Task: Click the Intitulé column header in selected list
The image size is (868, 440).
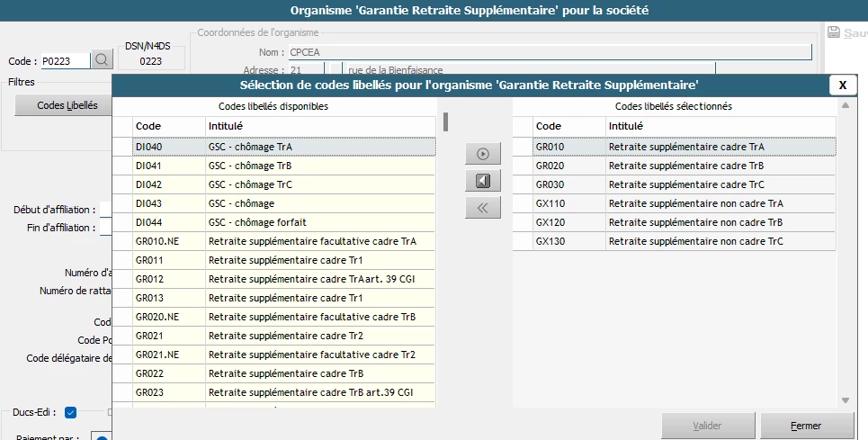Action: pos(720,126)
